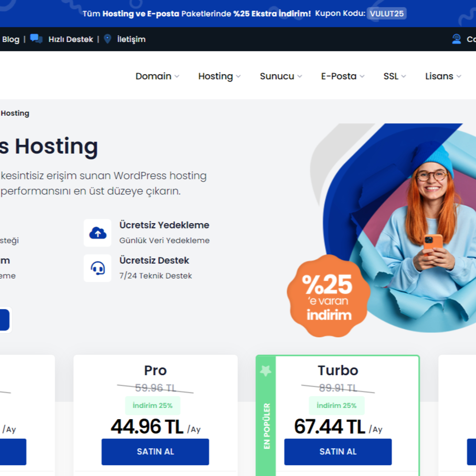Expand the Lisans dropdown chevron
Image resolution: width=476 pixels, height=476 pixels.
click(459, 76)
